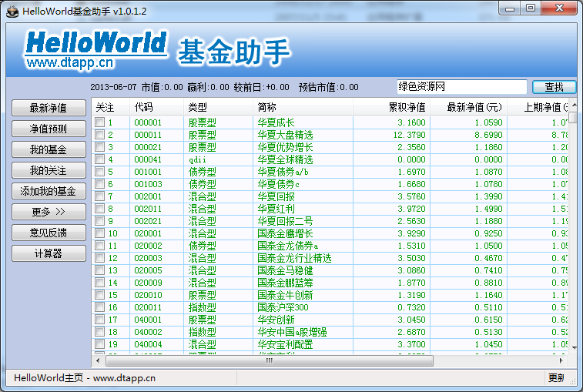The image size is (583, 392).
Task: Check the box for 华夏成长 row
Action: click(x=99, y=122)
